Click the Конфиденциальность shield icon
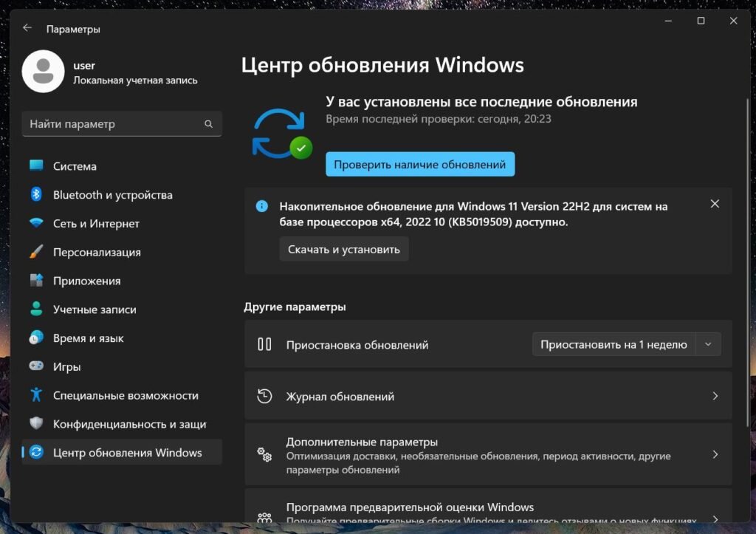Screen dimensions: 756x534 tap(36, 423)
